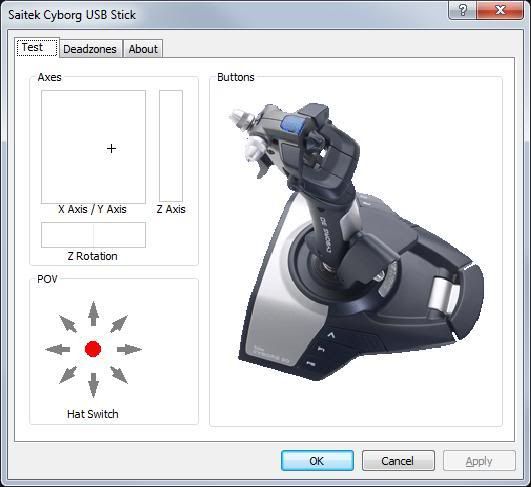Click the left arrow of the hat switch
Image resolution: width=531 pixels, height=487 pixels.
click(58, 349)
